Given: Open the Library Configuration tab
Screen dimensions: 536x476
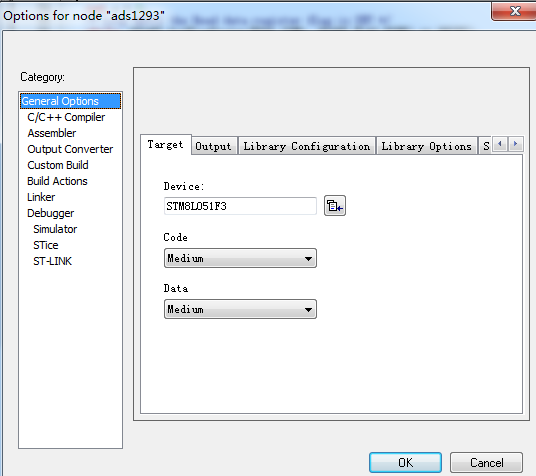Looking at the screenshot, I should point(307,146).
